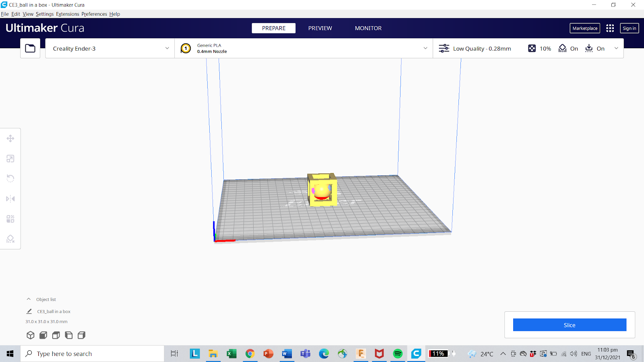Select the Scale tool in left toolbar

[10, 158]
